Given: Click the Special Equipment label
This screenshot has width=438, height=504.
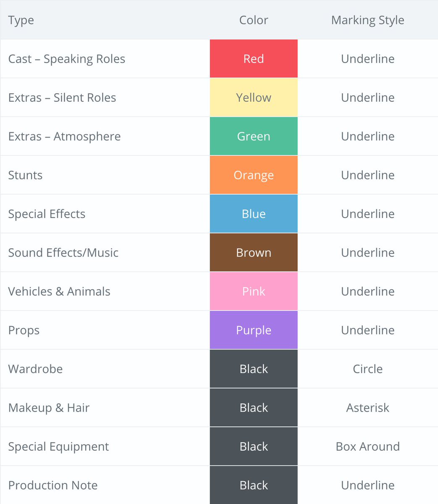Looking at the screenshot, I should pyautogui.click(x=58, y=446).
